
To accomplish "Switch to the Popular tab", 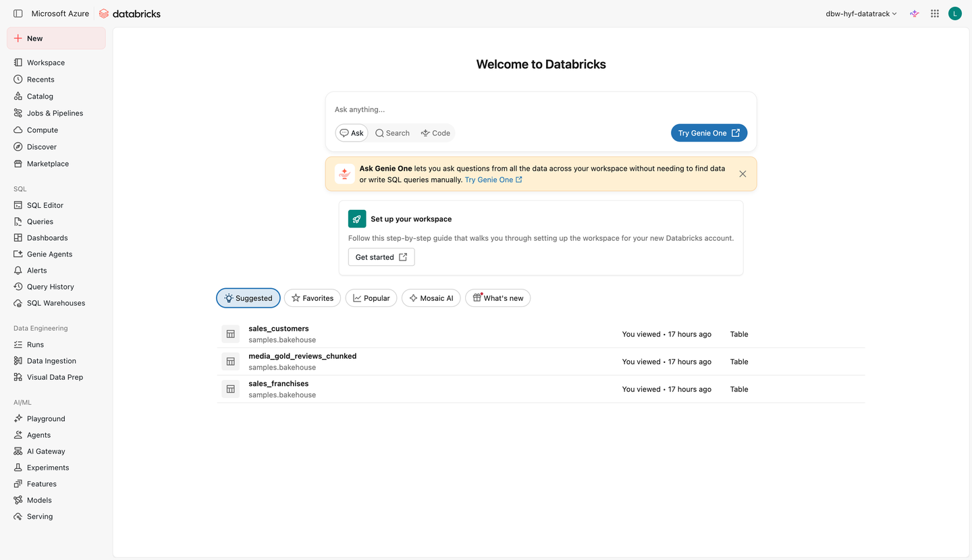I will coord(371,298).
